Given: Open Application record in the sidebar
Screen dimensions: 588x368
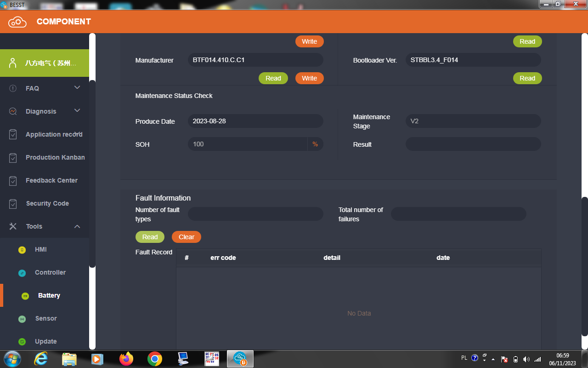Looking at the screenshot, I should [x=45, y=134].
